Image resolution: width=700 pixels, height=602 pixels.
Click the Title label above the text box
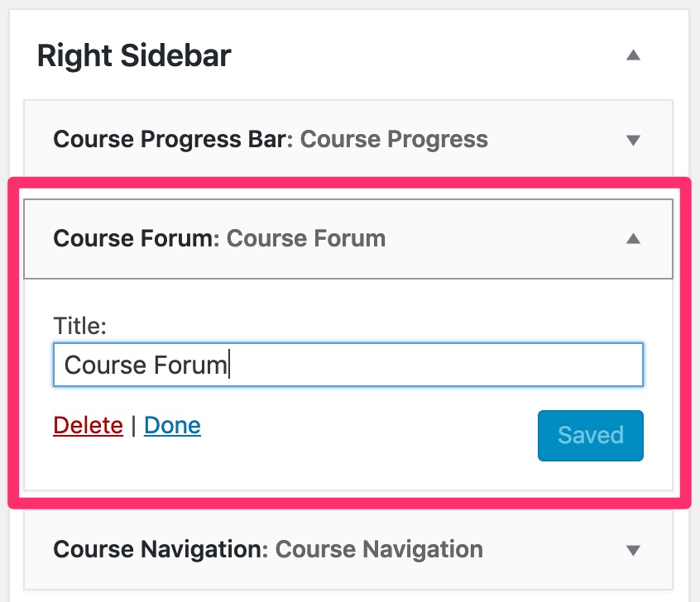[x=79, y=326]
